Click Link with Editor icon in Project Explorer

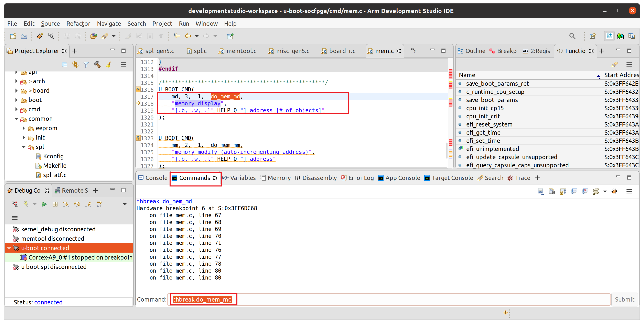[75, 64]
